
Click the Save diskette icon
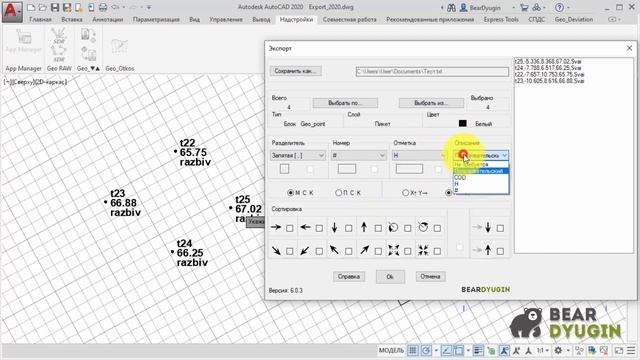coord(55,7)
